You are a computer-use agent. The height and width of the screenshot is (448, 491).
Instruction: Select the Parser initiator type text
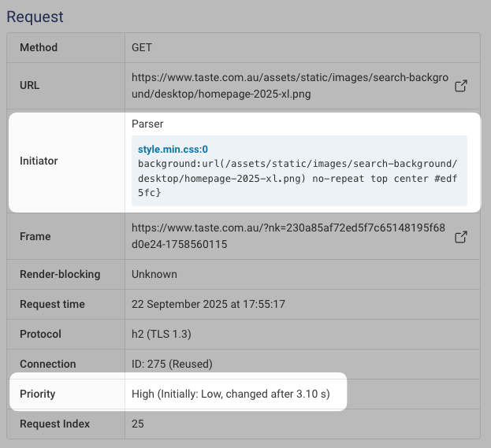pyautogui.click(x=147, y=124)
